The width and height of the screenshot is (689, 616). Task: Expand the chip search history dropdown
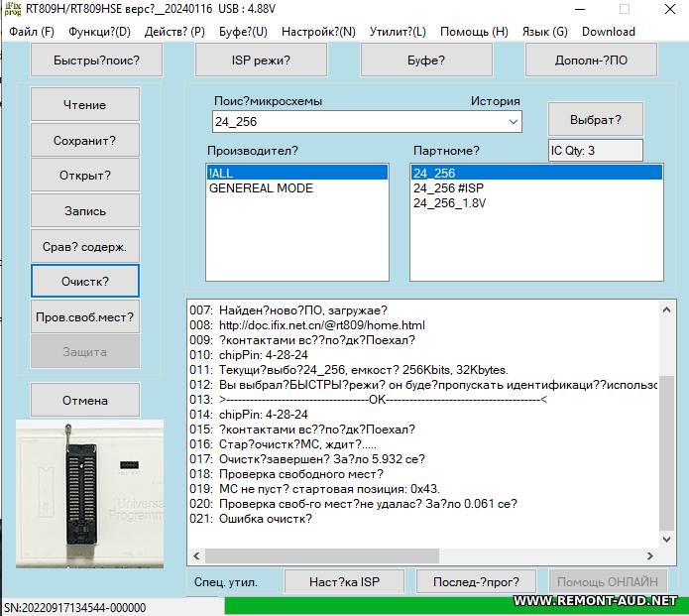pyautogui.click(x=513, y=121)
